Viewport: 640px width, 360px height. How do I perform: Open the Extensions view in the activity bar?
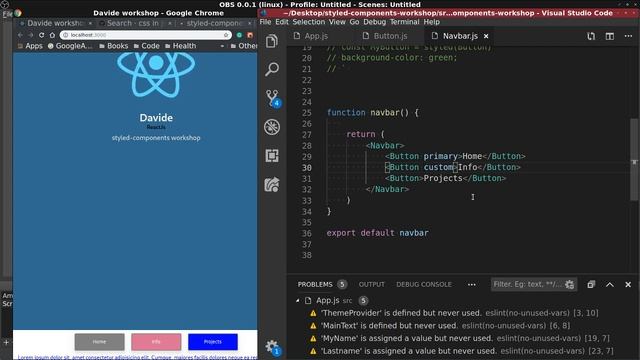click(x=272, y=156)
